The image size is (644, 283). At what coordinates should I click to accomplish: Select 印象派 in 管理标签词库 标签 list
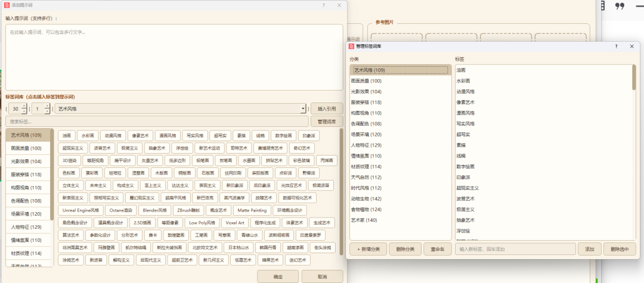coord(543,177)
